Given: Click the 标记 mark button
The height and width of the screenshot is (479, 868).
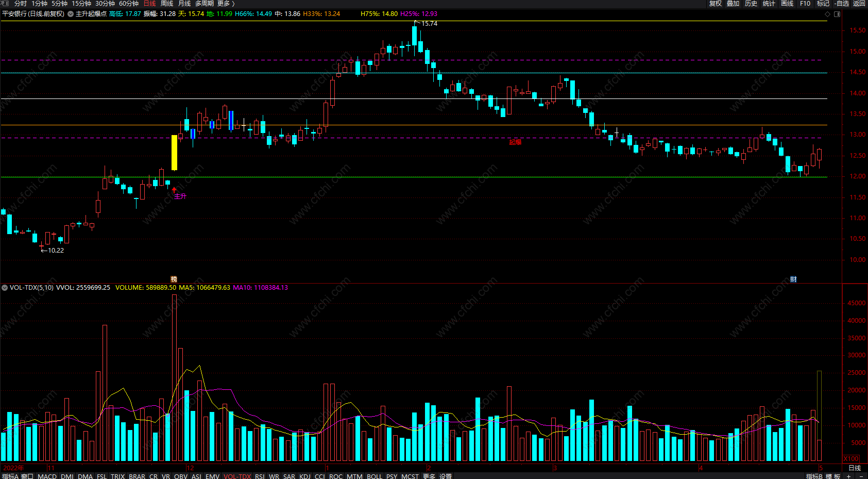Looking at the screenshot, I should (x=823, y=4).
